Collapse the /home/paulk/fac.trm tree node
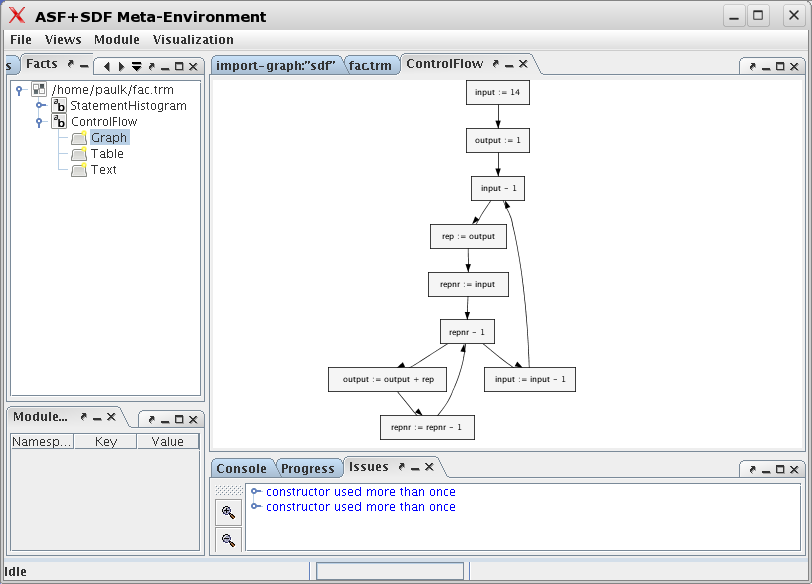812x584 pixels. (18, 88)
